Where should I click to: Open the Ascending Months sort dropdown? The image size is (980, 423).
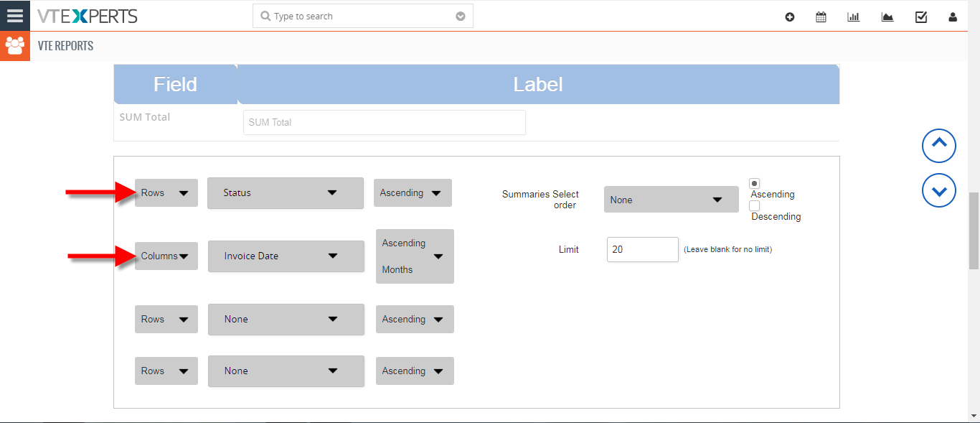(415, 256)
